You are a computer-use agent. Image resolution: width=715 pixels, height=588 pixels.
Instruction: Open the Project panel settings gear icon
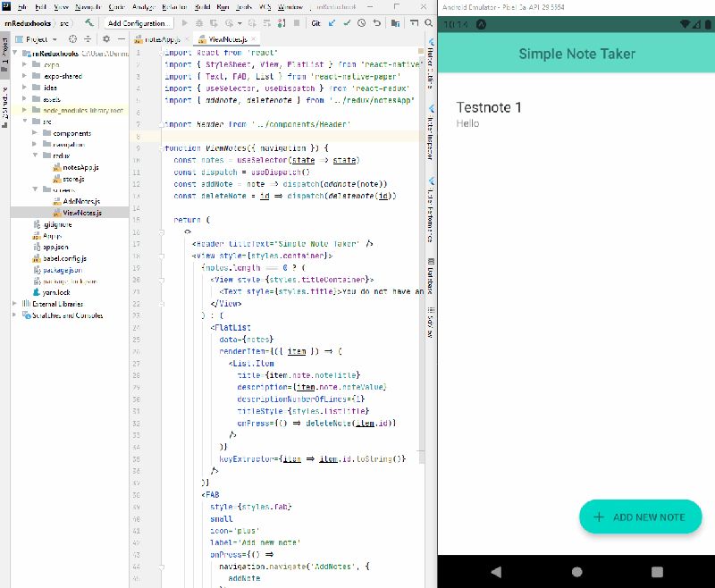click(105, 39)
